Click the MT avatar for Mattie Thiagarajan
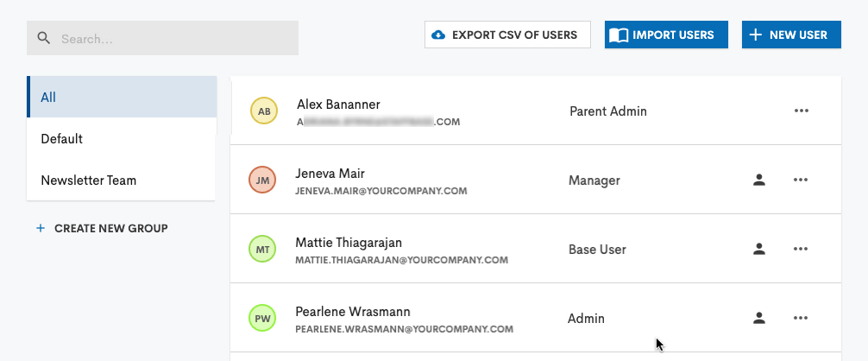Image resolution: width=868 pixels, height=361 pixels. click(262, 249)
